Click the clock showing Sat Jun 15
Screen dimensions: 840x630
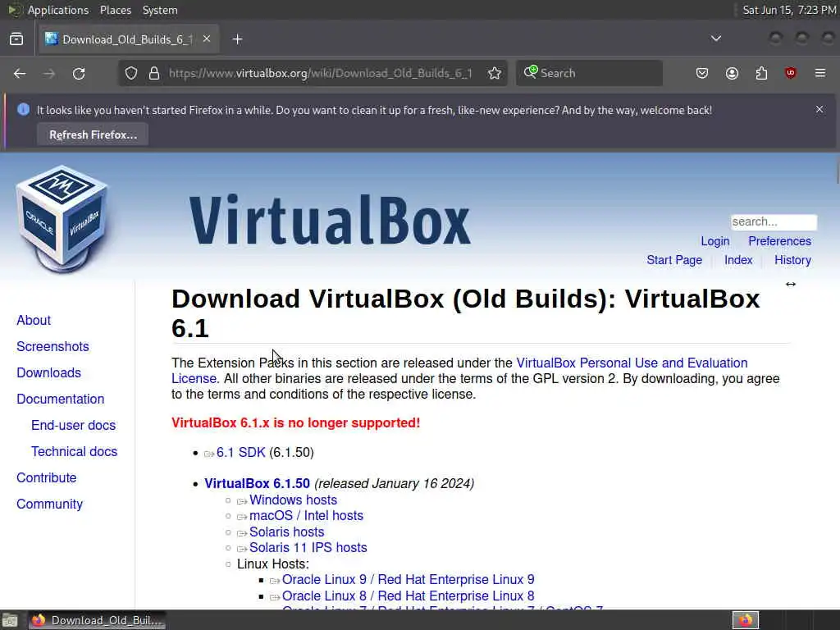tap(789, 10)
